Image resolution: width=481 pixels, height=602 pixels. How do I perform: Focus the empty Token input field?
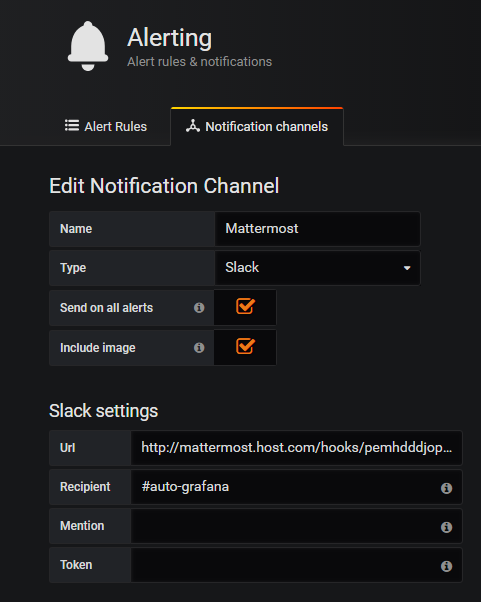(x=296, y=565)
